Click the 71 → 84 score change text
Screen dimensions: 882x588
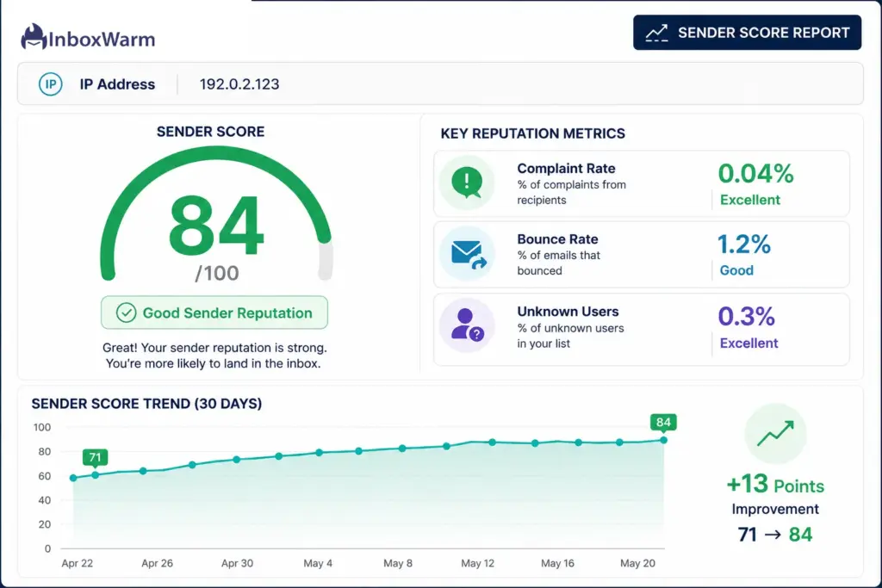pos(774,535)
